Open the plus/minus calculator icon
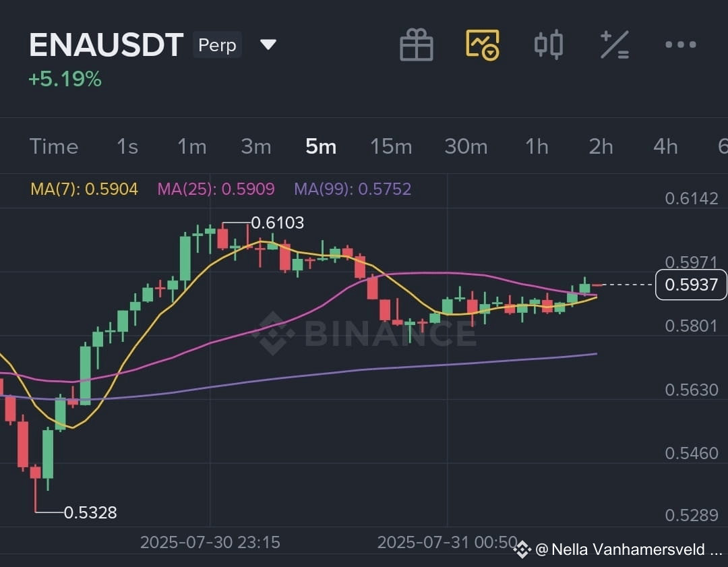This screenshot has width=728, height=567. tap(614, 44)
